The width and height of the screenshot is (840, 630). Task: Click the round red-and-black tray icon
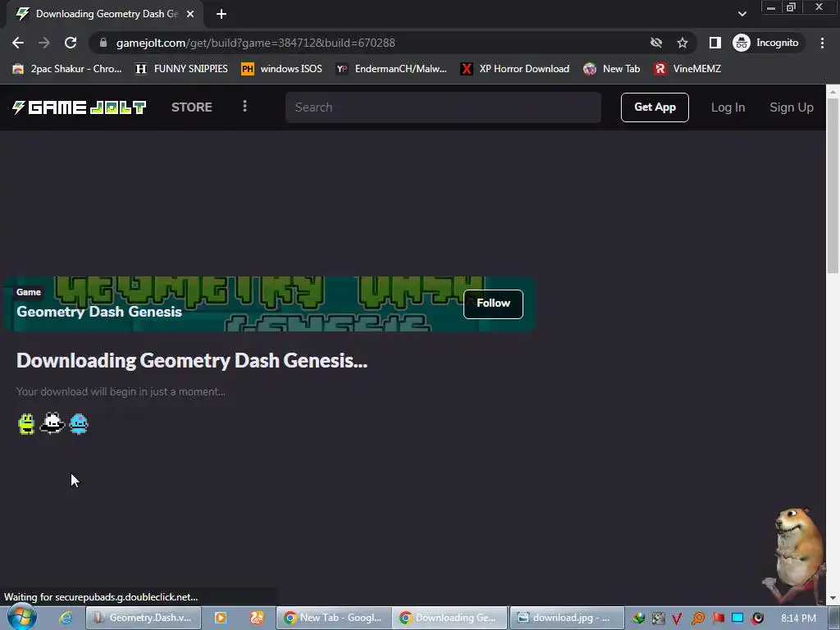[x=757, y=619]
